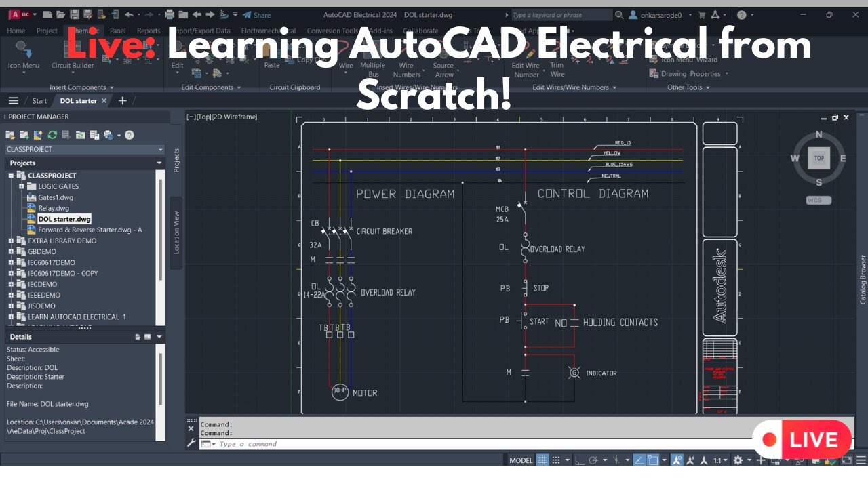The image size is (868, 488).
Task: Open the Catalog Browser side palette
Action: pyautogui.click(x=863, y=279)
